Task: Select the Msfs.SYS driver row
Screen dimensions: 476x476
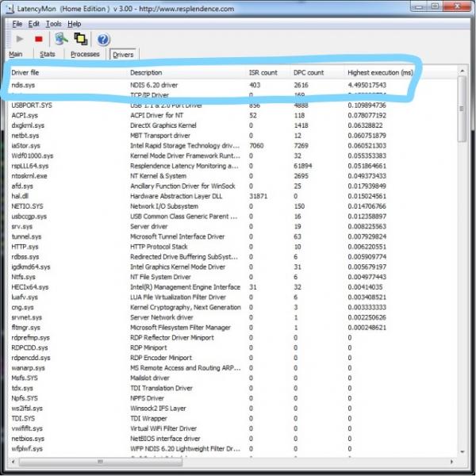Action: coord(232,378)
